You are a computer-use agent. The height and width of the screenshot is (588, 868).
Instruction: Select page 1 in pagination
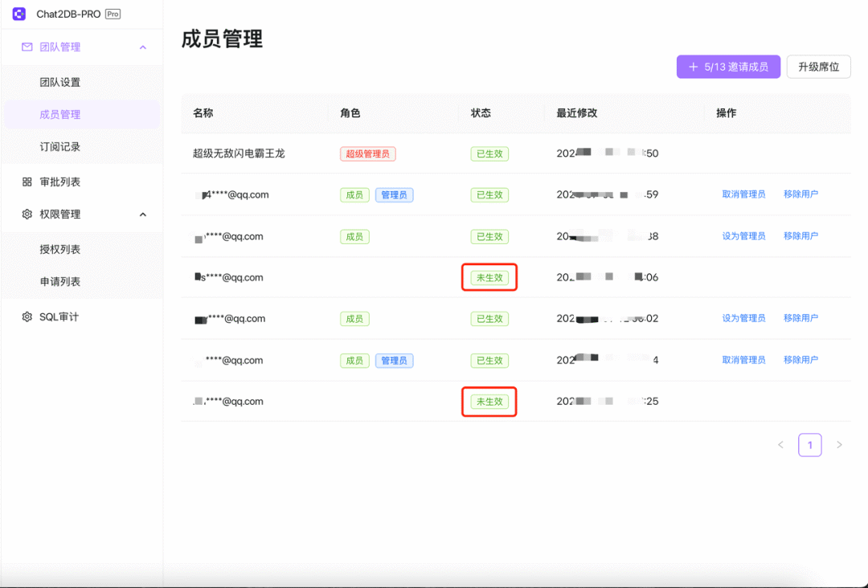coord(810,445)
